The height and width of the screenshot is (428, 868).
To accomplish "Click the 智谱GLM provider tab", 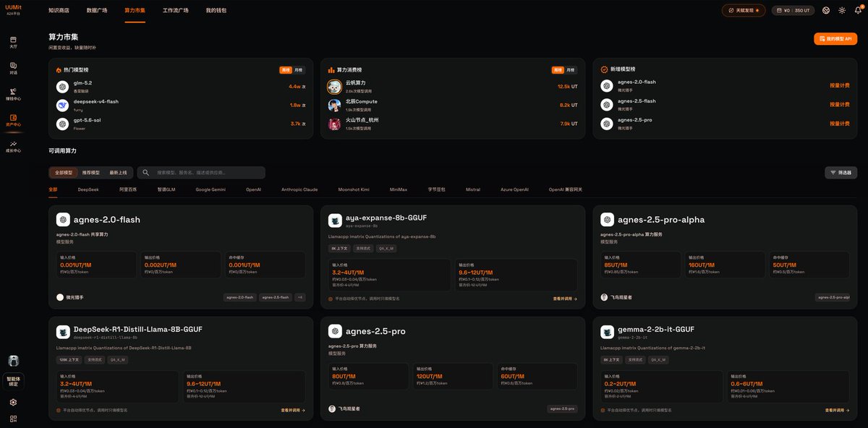I will (167, 189).
